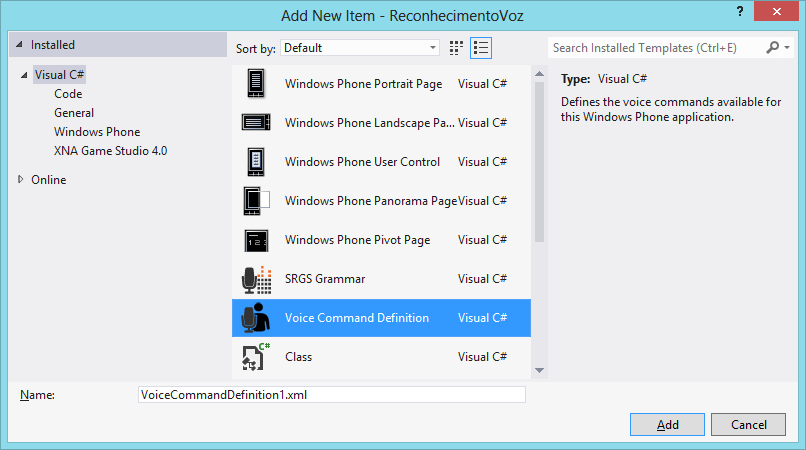Select the Windows Phone Pivot Page icon
The height and width of the screenshot is (450, 806).
[256, 240]
